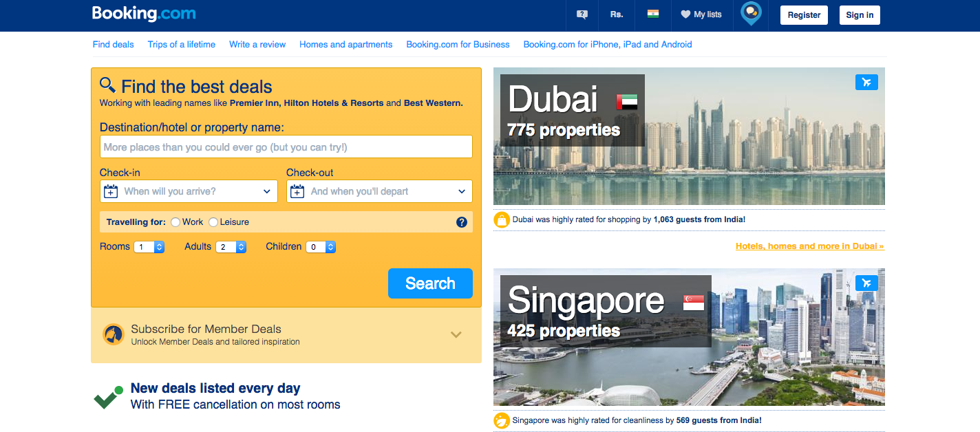Viewport: 980px width, 432px height.
Task: Click the Dubai 775 properties title
Action: 573,110
